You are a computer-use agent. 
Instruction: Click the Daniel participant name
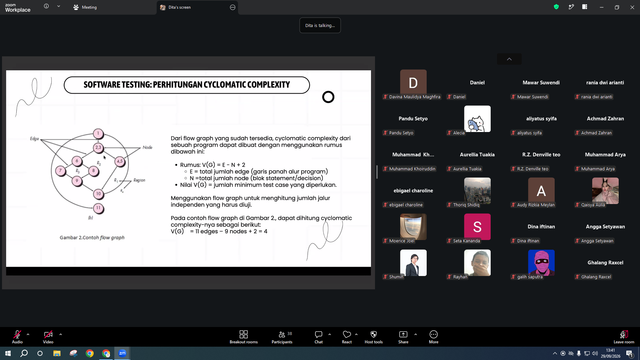pyautogui.click(x=477, y=82)
